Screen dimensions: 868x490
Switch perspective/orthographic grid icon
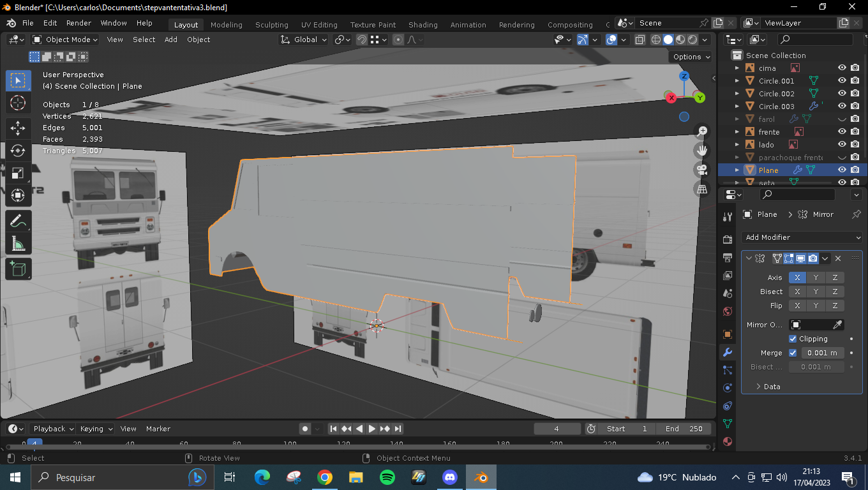coord(702,189)
